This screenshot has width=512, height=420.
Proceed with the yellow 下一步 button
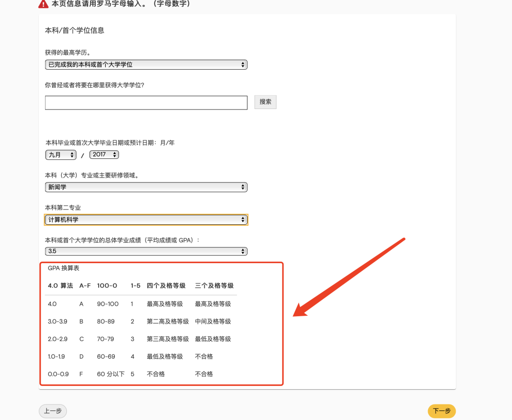[441, 411]
